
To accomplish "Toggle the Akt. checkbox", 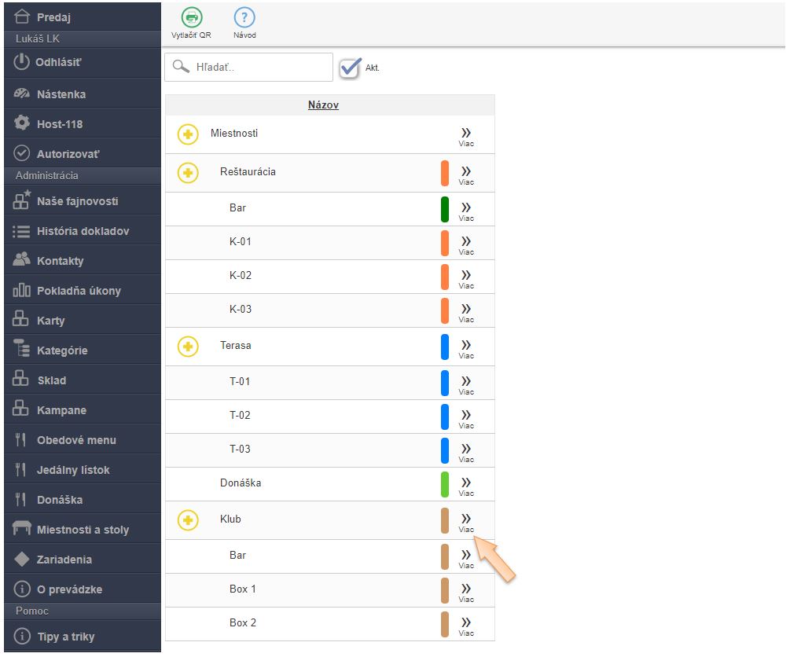I will (x=350, y=68).
